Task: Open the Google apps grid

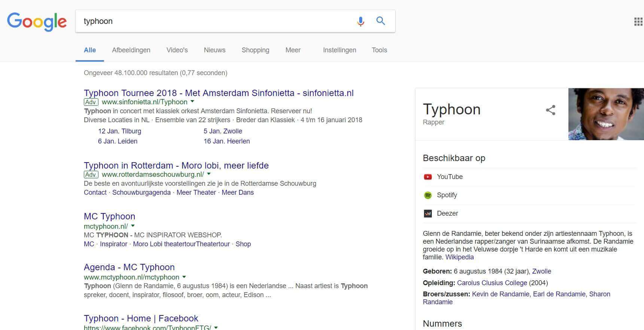Action: (638, 22)
